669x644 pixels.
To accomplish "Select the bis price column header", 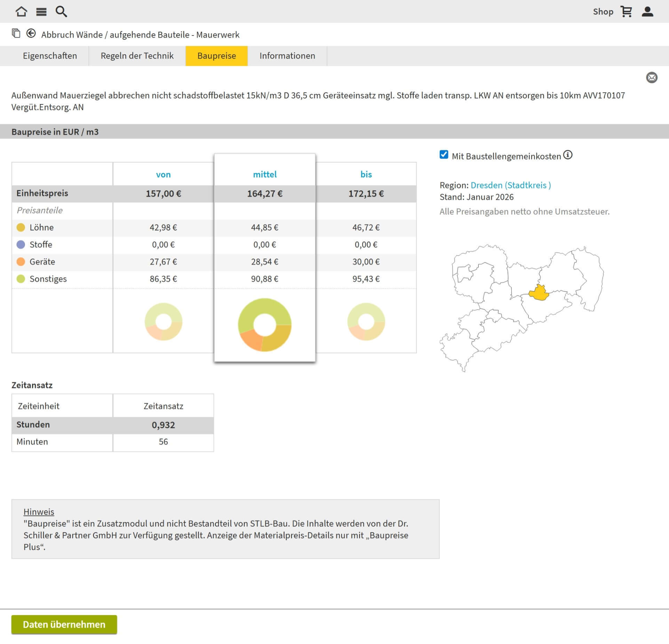I will click(366, 174).
